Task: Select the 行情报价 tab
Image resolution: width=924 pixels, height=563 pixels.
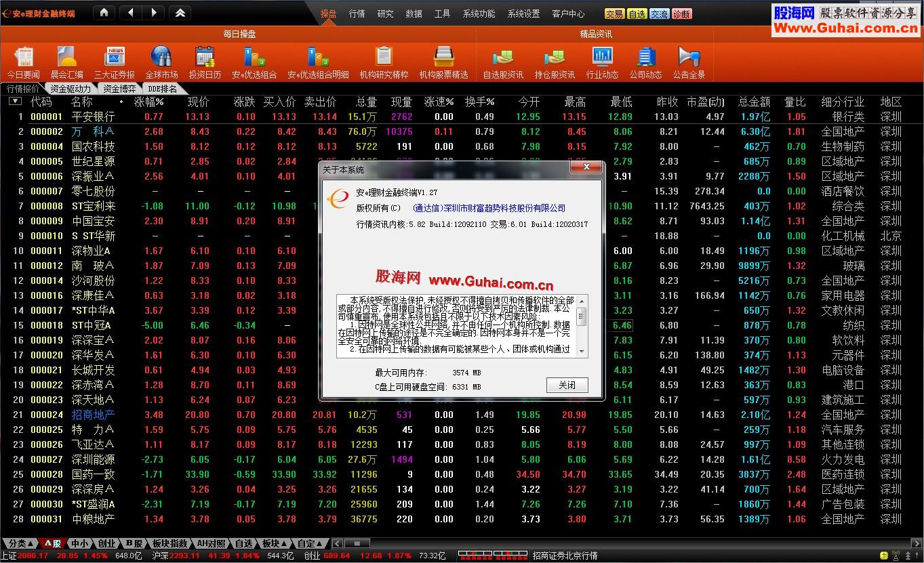Action: click(23, 89)
